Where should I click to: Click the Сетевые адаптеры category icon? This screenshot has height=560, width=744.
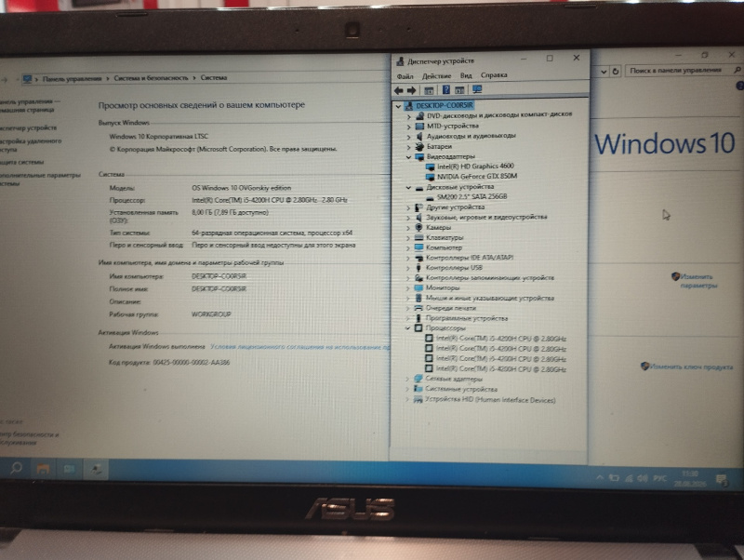tap(418, 379)
